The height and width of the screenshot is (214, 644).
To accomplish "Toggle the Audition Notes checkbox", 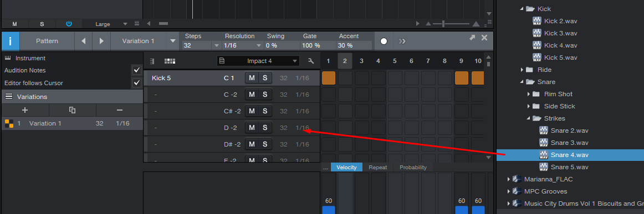I will tap(137, 70).
